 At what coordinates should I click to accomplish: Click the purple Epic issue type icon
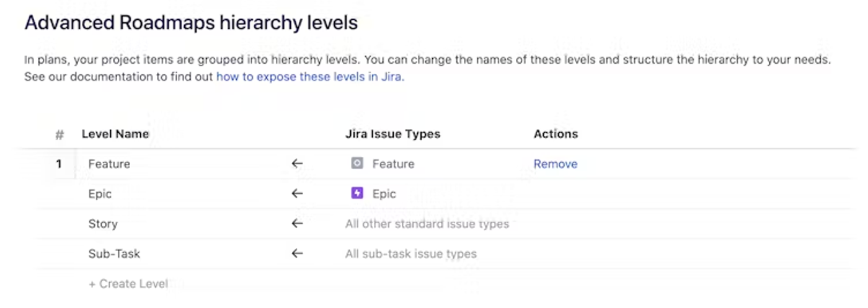(x=356, y=193)
